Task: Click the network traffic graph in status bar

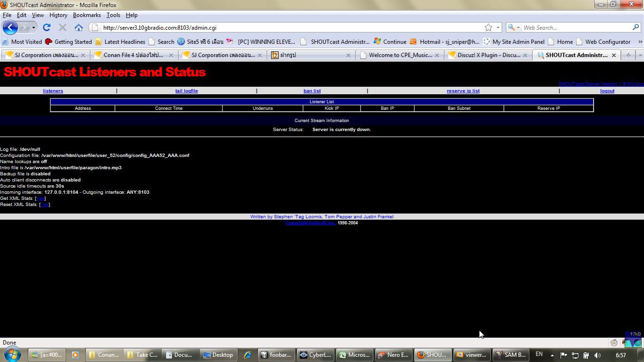Action: (633, 340)
